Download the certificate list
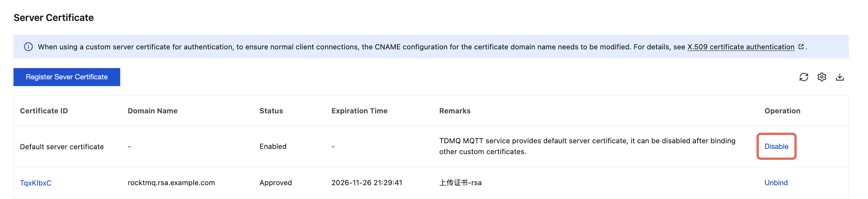This screenshot has height=199, width=868. (x=840, y=77)
